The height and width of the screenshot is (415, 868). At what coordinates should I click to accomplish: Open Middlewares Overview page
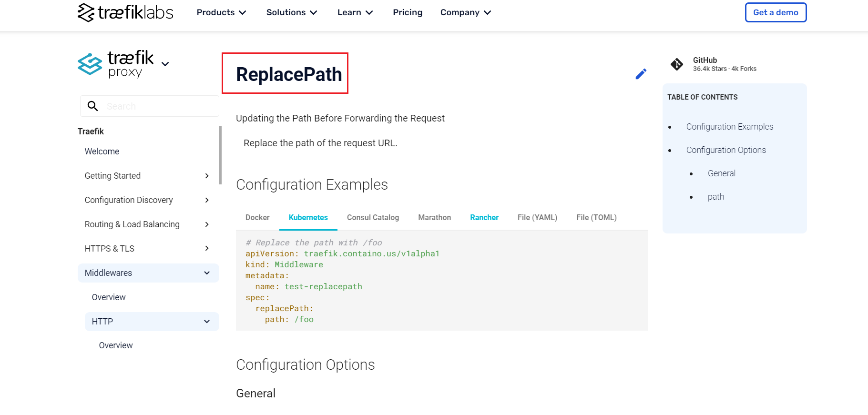109,297
